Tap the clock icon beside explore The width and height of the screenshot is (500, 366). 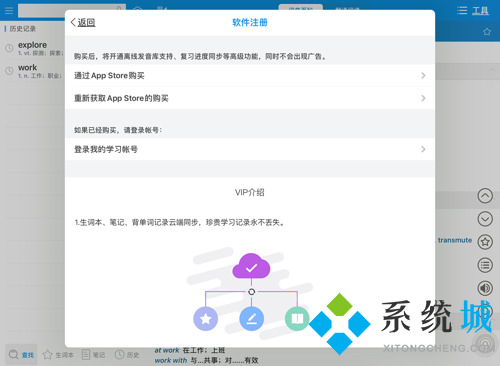pos(9,48)
